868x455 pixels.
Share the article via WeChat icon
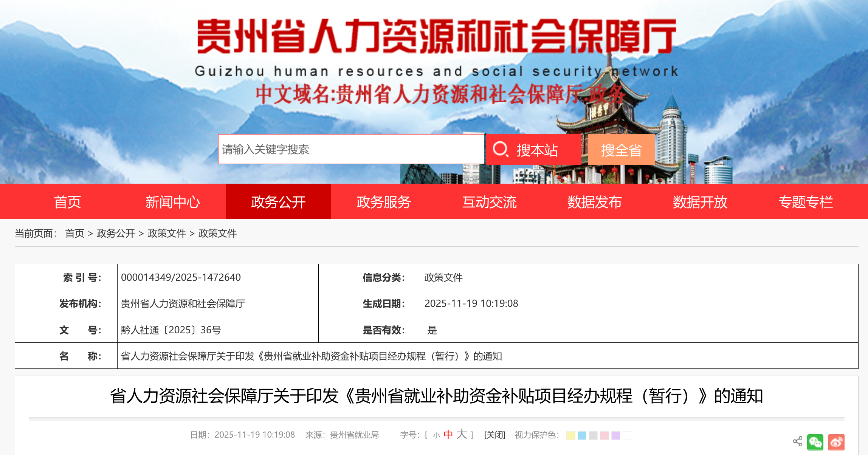click(x=815, y=442)
